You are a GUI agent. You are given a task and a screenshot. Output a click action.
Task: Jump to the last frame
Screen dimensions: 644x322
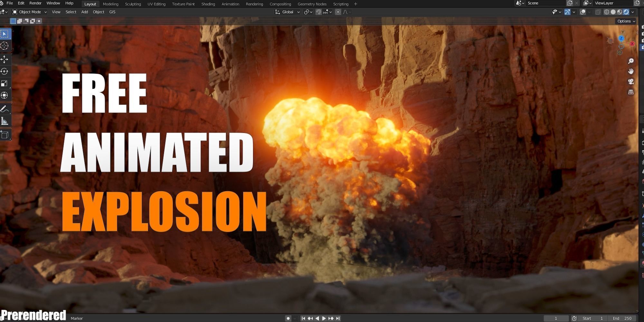[x=338, y=318]
